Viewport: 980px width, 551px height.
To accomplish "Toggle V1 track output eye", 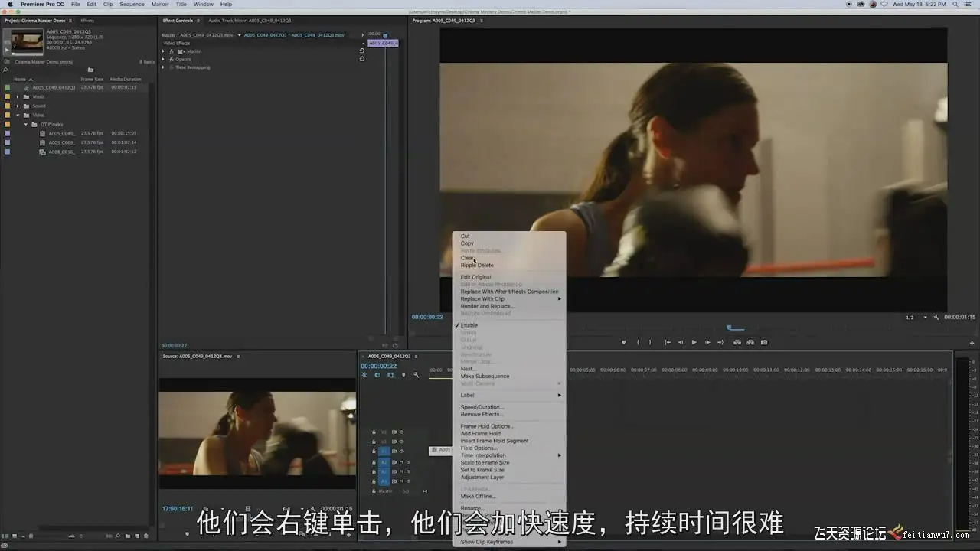I will tap(401, 451).
